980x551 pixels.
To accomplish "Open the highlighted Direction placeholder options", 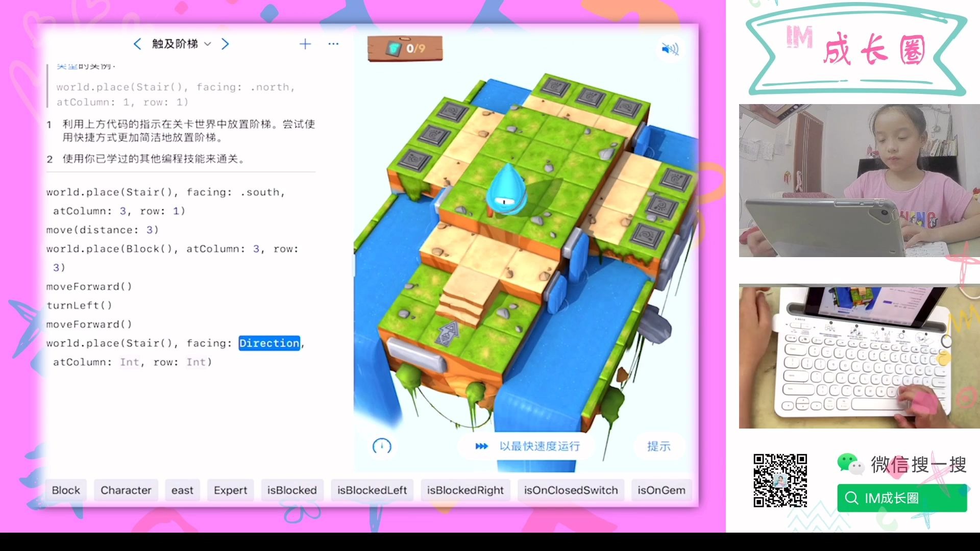I will pos(269,343).
